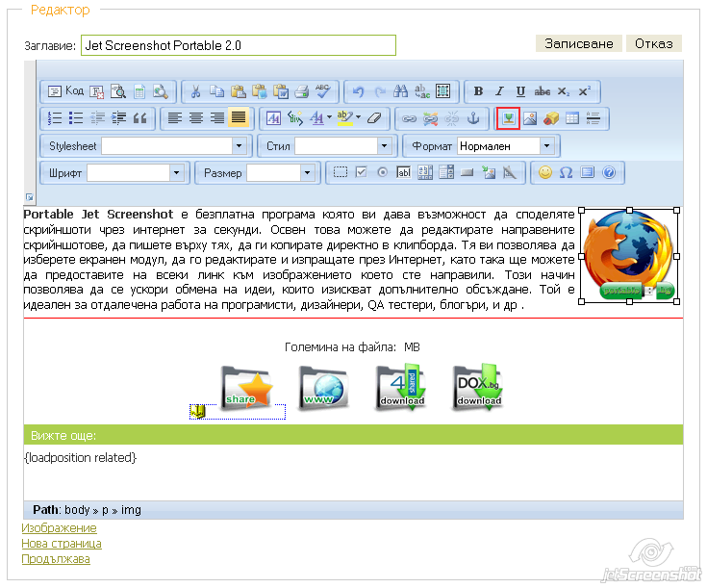Toggle underline formatting
This screenshot has width=707, height=588.
click(x=520, y=91)
